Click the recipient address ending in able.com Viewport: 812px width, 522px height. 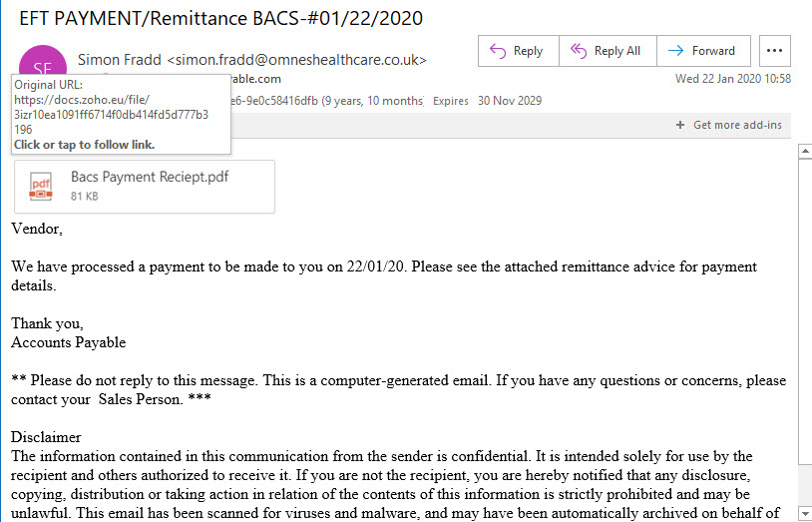pos(256,79)
